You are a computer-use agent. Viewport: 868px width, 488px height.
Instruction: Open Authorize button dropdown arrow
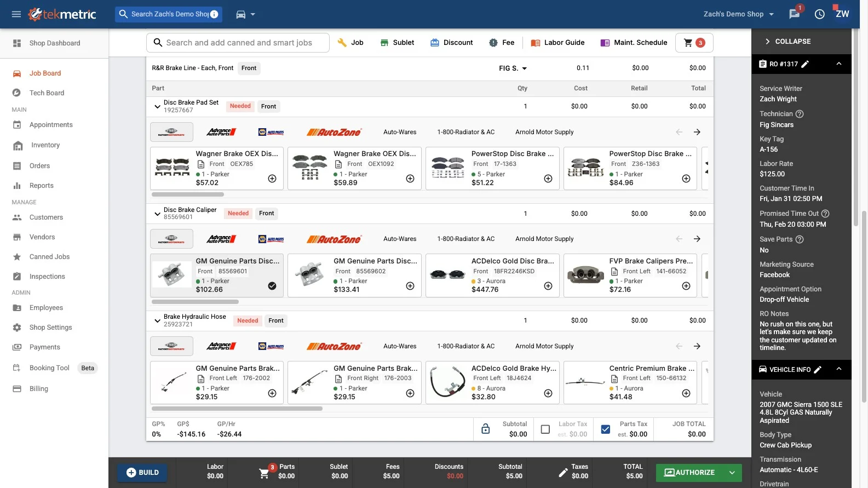coord(732,473)
